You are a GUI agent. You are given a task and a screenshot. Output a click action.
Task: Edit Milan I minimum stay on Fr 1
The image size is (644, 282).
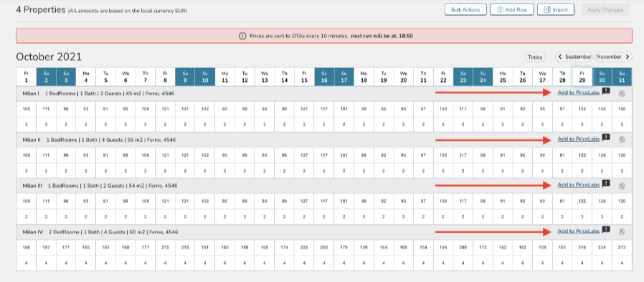point(27,124)
